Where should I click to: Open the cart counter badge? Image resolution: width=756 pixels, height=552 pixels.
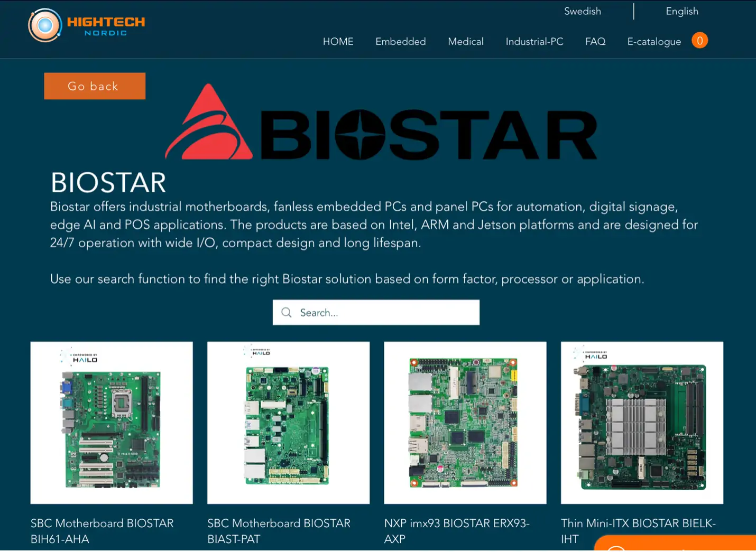(699, 41)
